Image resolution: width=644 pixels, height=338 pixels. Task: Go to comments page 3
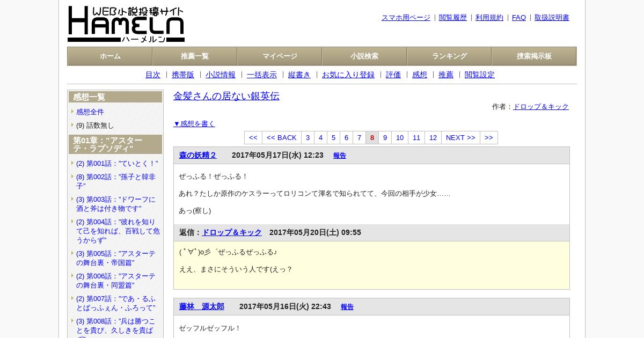point(308,138)
